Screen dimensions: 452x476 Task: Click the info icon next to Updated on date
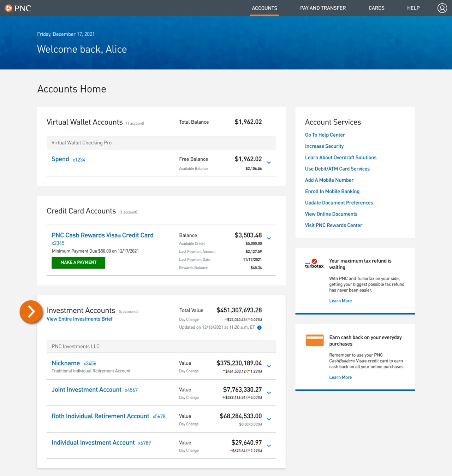point(259,328)
